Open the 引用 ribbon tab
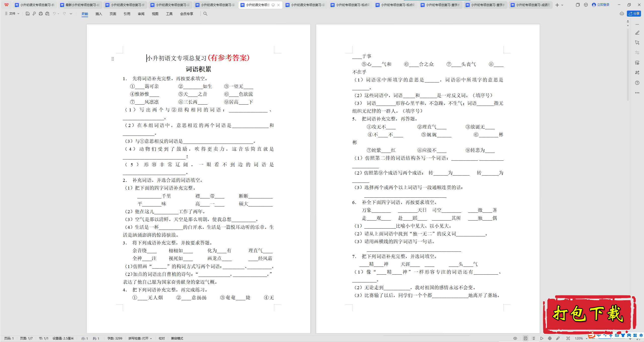Viewport: 644px width, 342px height. 127,14
